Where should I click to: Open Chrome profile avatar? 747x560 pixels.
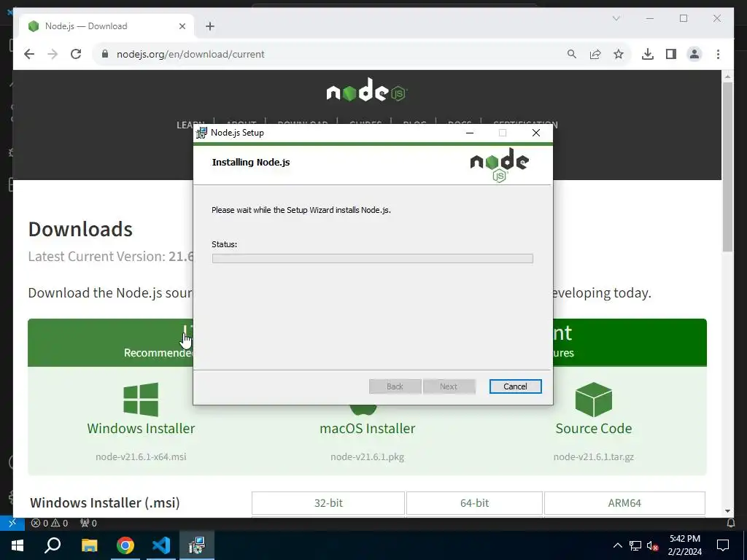pyautogui.click(x=694, y=54)
